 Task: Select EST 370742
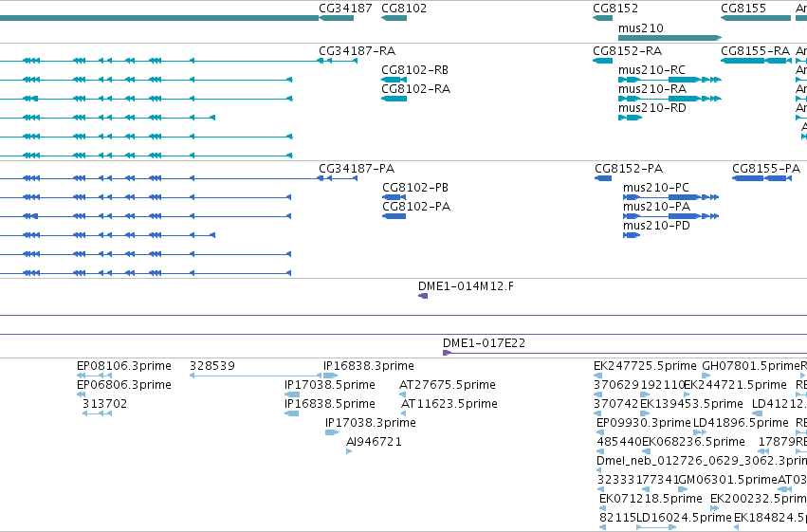616,404
